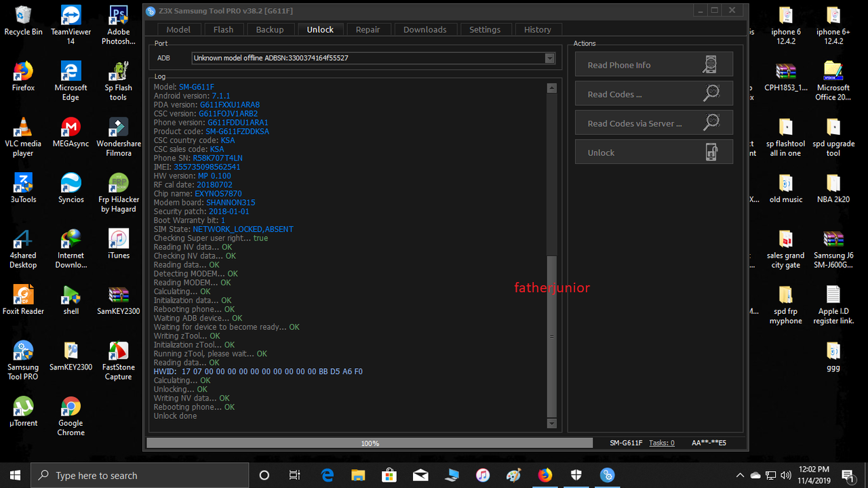Viewport: 868px width, 488px height.
Task: Select the shell desktop icon
Action: [x=71, y=300]
